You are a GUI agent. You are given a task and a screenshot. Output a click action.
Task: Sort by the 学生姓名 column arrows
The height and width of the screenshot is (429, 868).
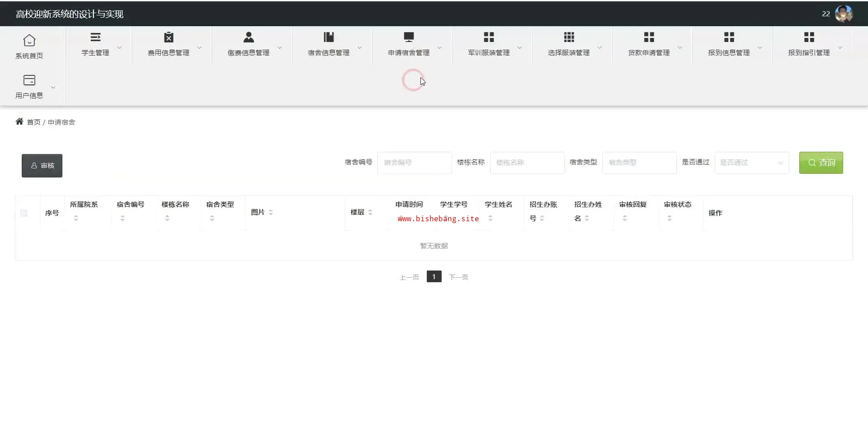click(x=491, y=218)
